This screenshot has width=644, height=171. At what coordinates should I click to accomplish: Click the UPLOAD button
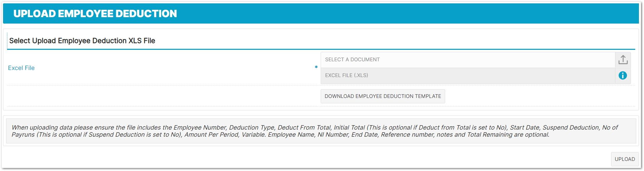(625, 159)
